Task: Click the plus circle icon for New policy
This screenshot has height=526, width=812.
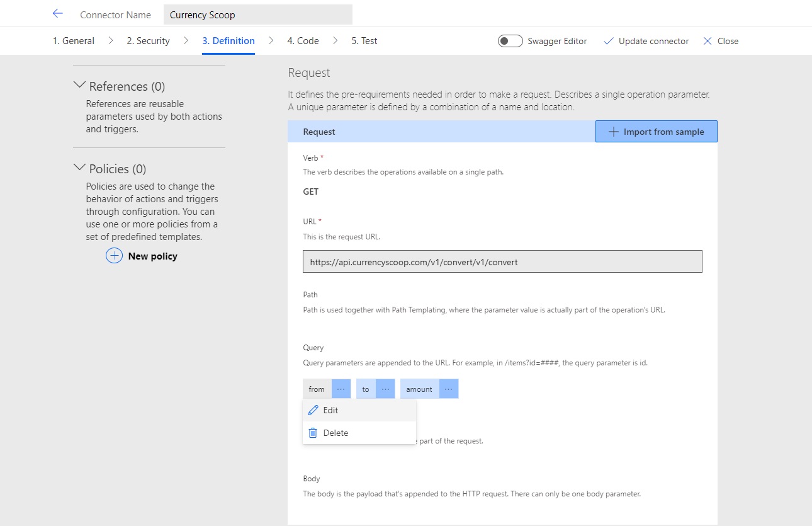Action: (x=114, y=256)
